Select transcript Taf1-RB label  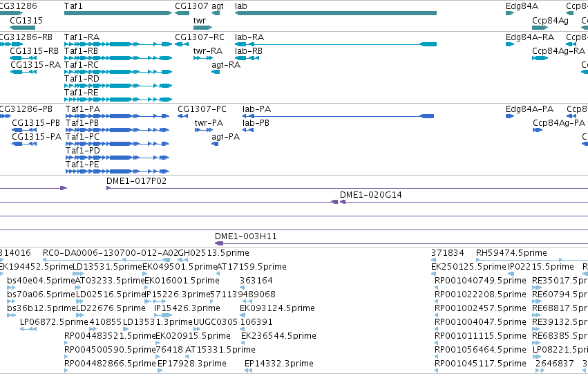81,51
